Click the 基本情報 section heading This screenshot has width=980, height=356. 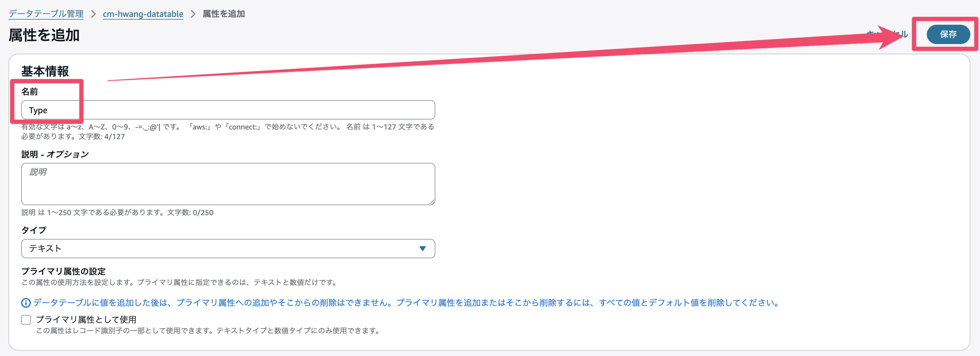pos(45,72)
